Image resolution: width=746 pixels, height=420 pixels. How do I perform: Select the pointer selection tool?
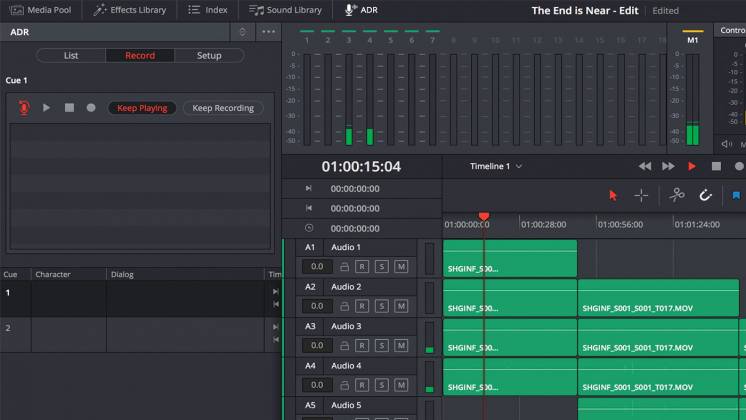tap(613, 195)
